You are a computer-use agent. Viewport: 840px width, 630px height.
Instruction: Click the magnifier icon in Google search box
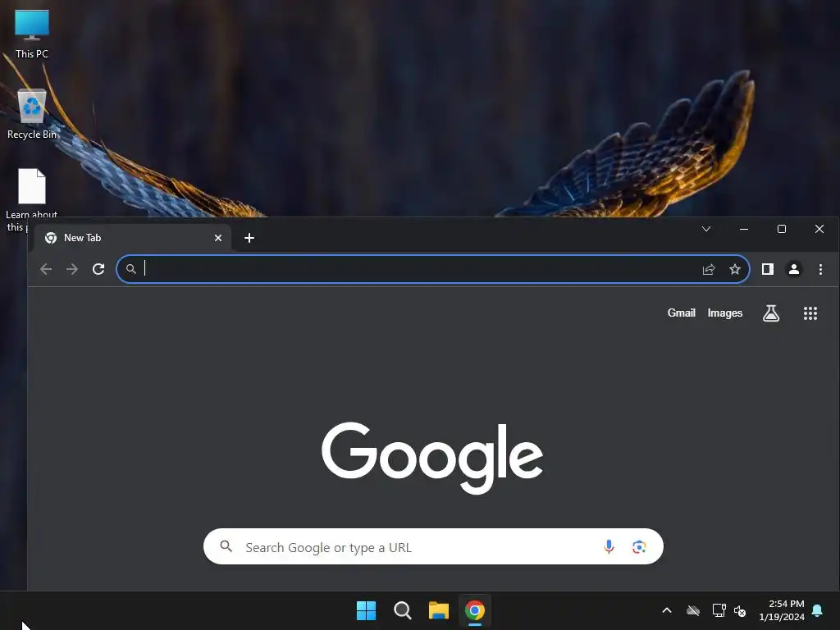pyautogui.click(x=226, y=546)
